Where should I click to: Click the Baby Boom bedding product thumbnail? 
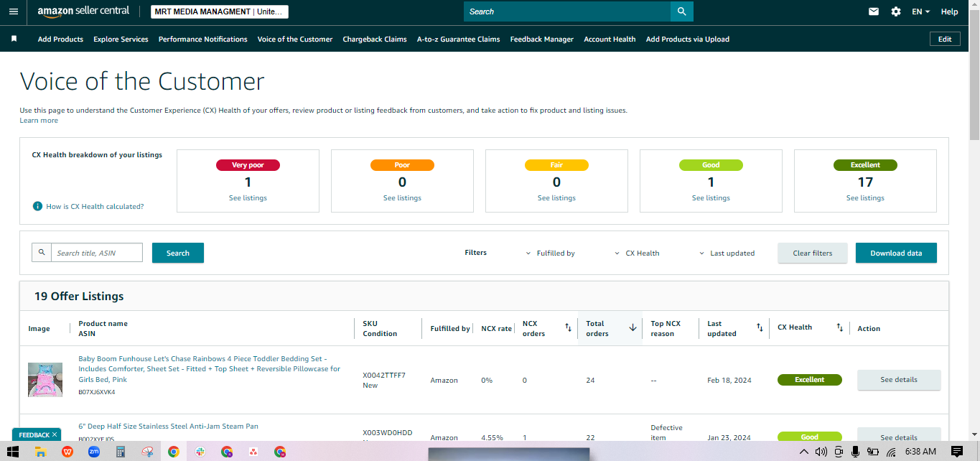[45, 380]
